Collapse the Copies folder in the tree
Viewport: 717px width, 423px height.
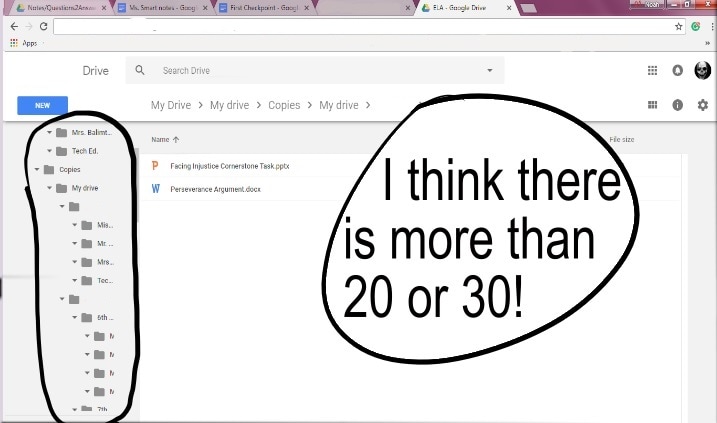(x=38, y=169)
